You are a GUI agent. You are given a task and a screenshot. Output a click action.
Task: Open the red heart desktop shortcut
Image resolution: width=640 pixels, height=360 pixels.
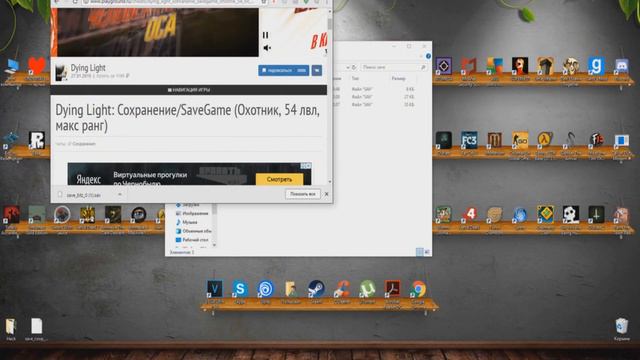click(x=36, y=65)
